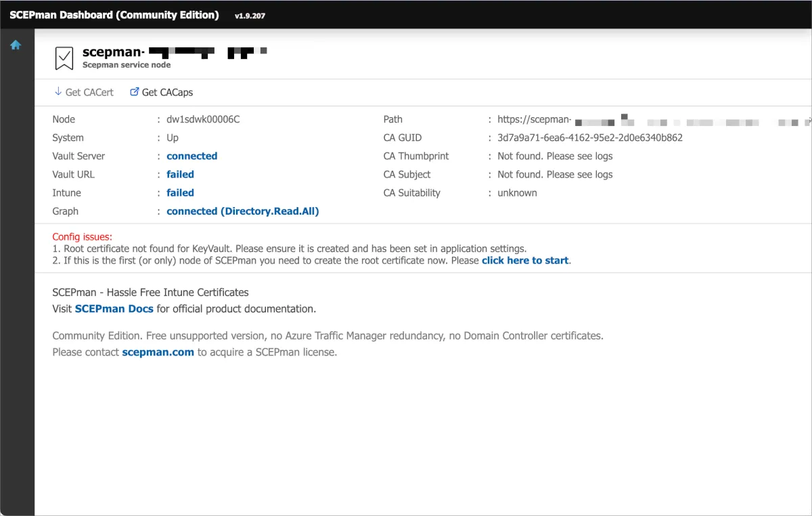The image size is (812, 516).
Task: Click the Vault URL failed status
Action: (x=180, y=174)
